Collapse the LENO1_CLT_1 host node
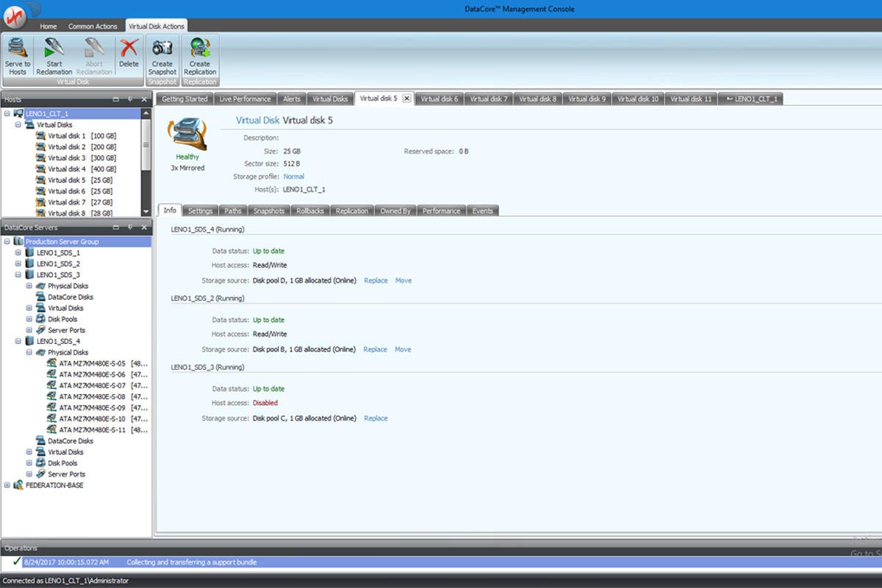882x588 pixels. (x=7, y=114)
